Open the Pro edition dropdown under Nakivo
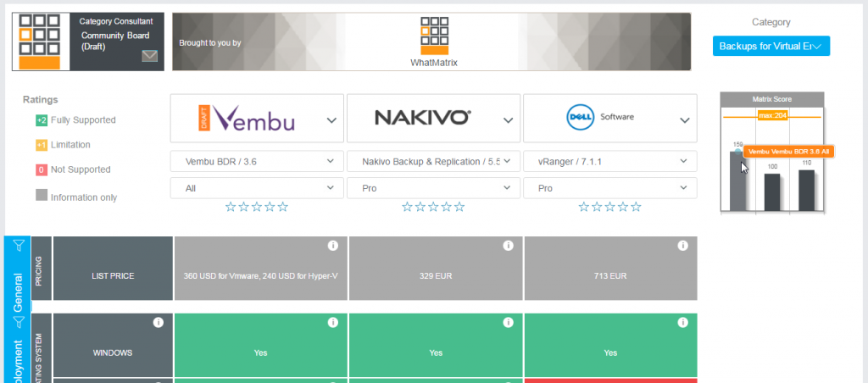 tap(433, 188)
